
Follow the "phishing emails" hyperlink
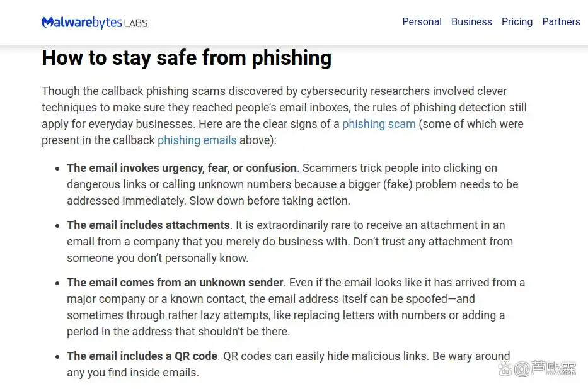[197, 140]
